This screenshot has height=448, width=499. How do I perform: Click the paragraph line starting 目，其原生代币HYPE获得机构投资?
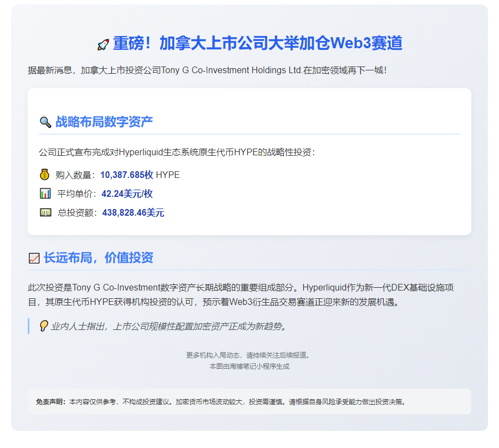[213, 302]
